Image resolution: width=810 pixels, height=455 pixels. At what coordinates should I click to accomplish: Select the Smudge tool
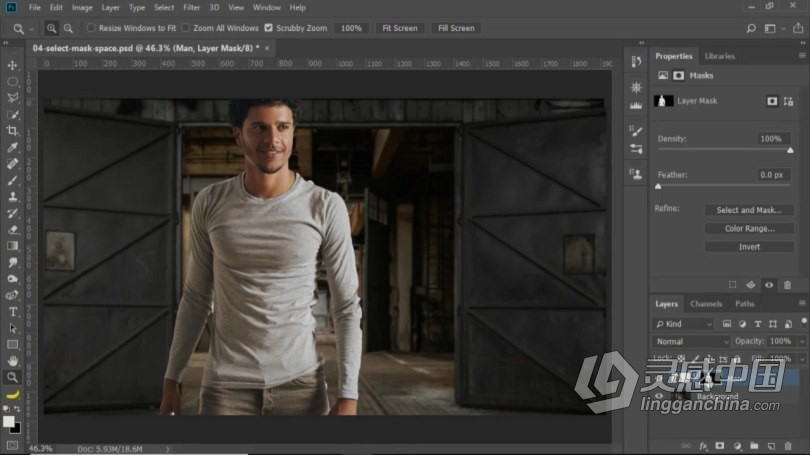tap(12, 262)
